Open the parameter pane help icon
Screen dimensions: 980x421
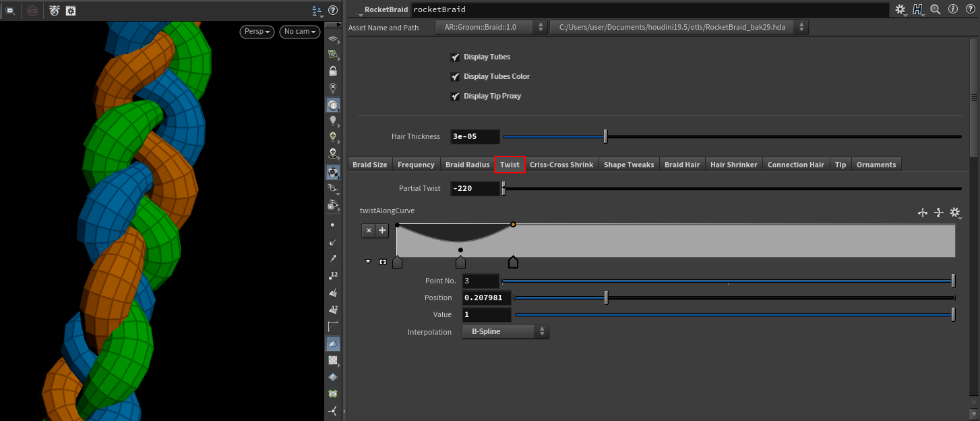pos(969,9)
